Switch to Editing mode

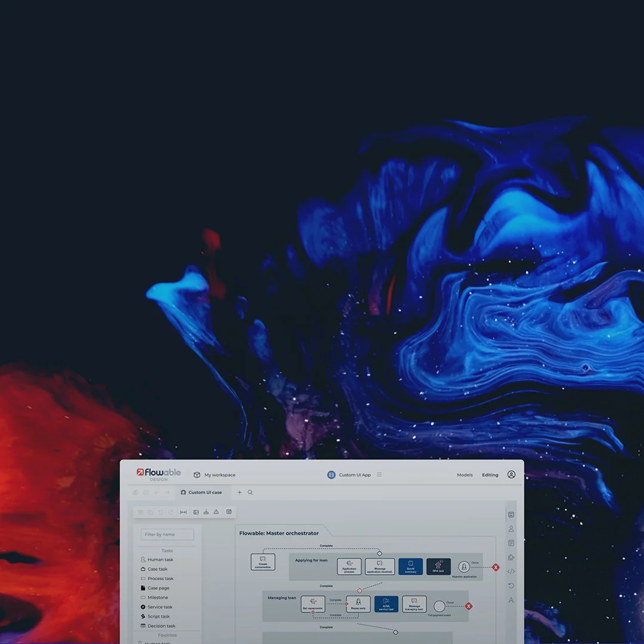[x=490, y=475]
